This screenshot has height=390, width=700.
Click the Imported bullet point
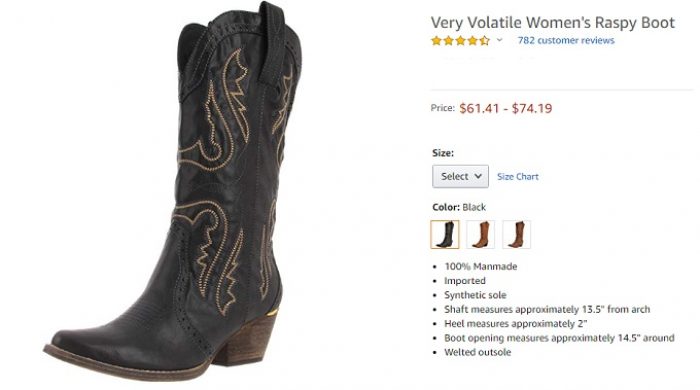coord(465,281)
